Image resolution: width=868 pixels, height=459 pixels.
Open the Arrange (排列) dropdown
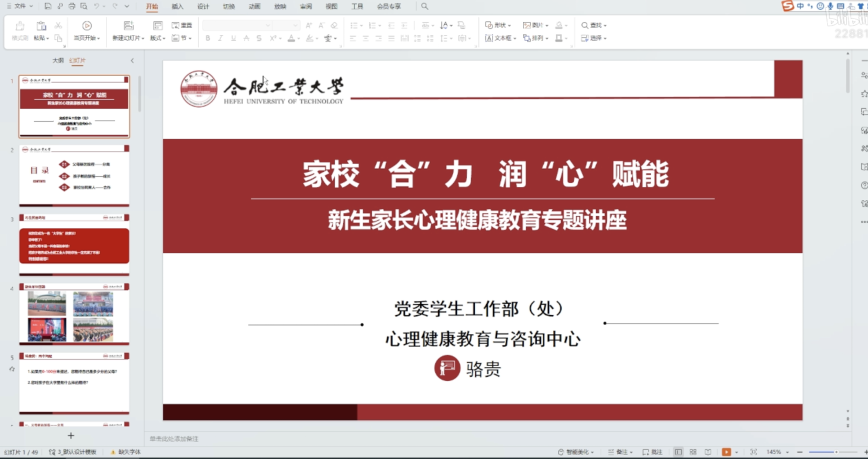[x=536, y=38]
